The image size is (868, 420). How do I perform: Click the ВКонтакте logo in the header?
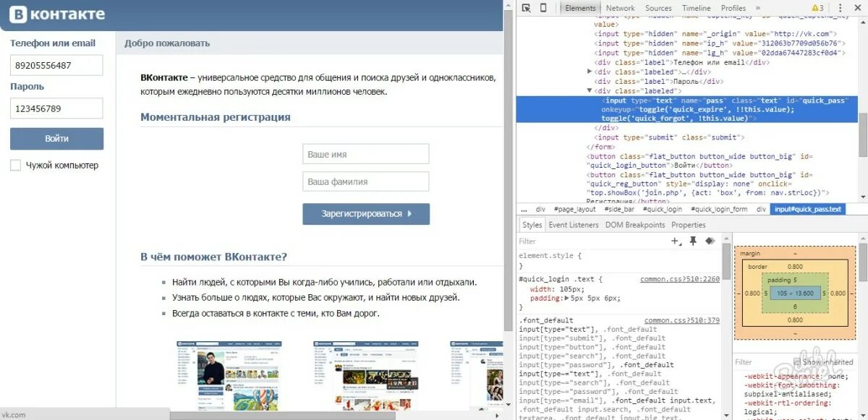pos(58,14)
